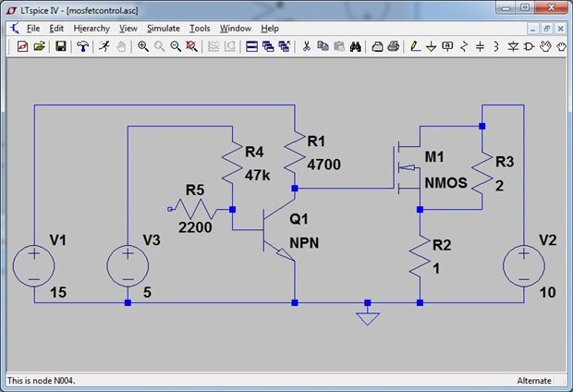Screen dimensions: 573x392
Task: Click the R2 resistor label
Action: pyautogui.click(x=442, y=245)
